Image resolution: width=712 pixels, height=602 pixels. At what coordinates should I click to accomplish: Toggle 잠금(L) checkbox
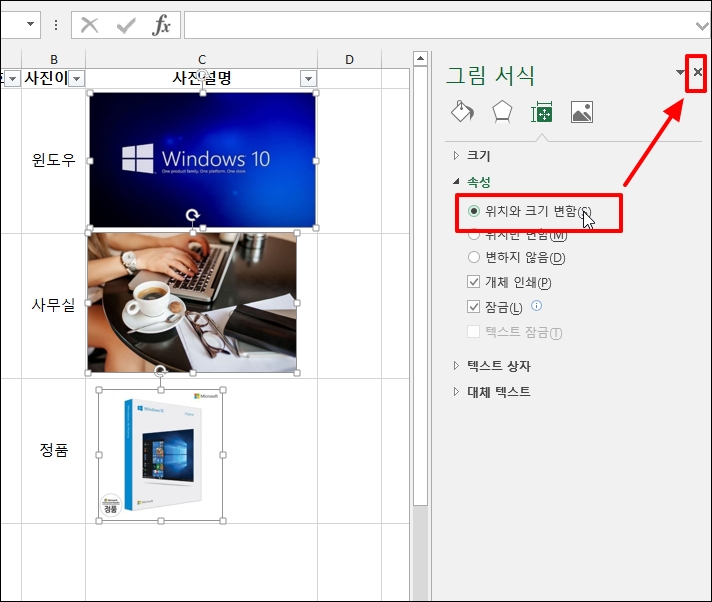[x=473, y=306]
